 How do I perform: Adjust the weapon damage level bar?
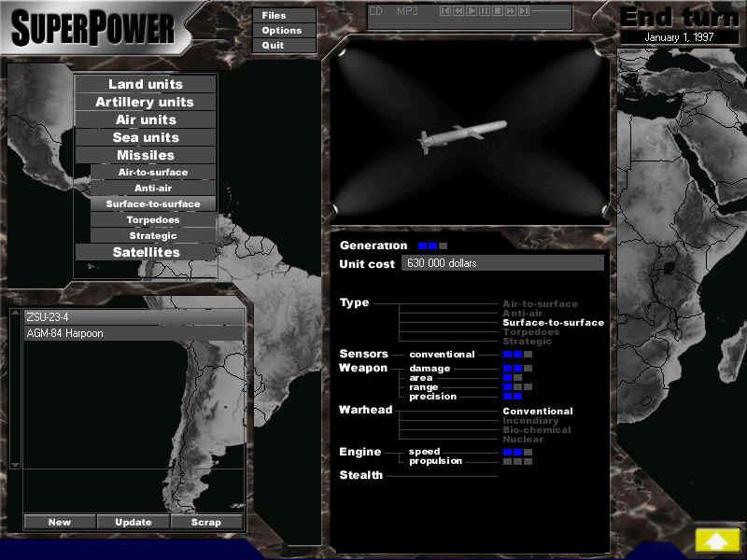coord(517,368)
